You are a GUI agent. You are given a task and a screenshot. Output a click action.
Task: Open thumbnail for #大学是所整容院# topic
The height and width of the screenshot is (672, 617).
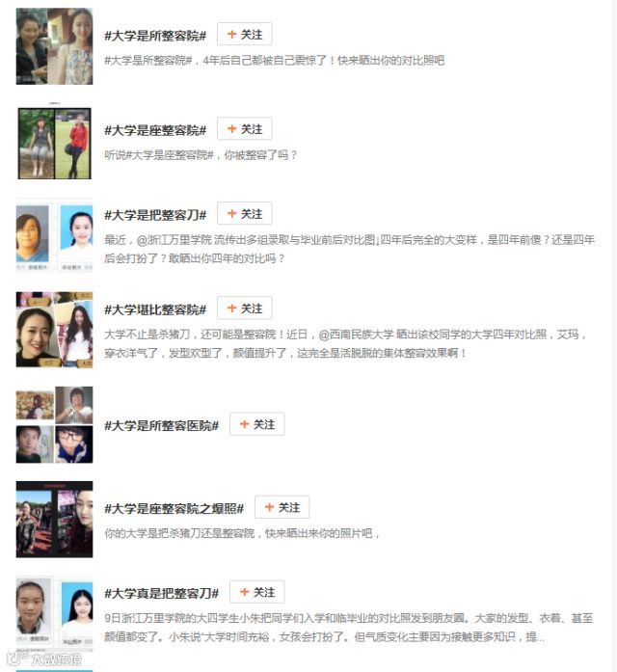pyautogui.click(x=54, y=46)
